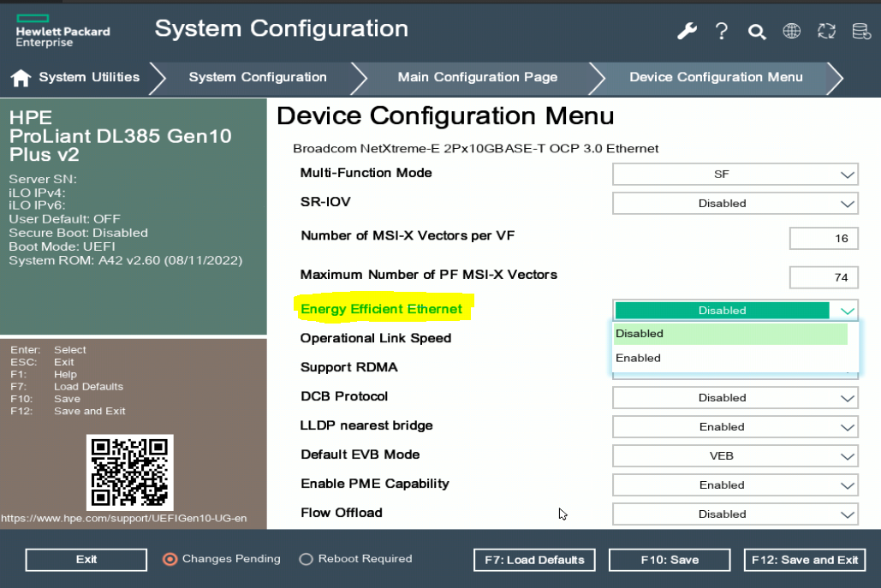Expand the Default EVB Mode dropdown

[x=735, y=455]
